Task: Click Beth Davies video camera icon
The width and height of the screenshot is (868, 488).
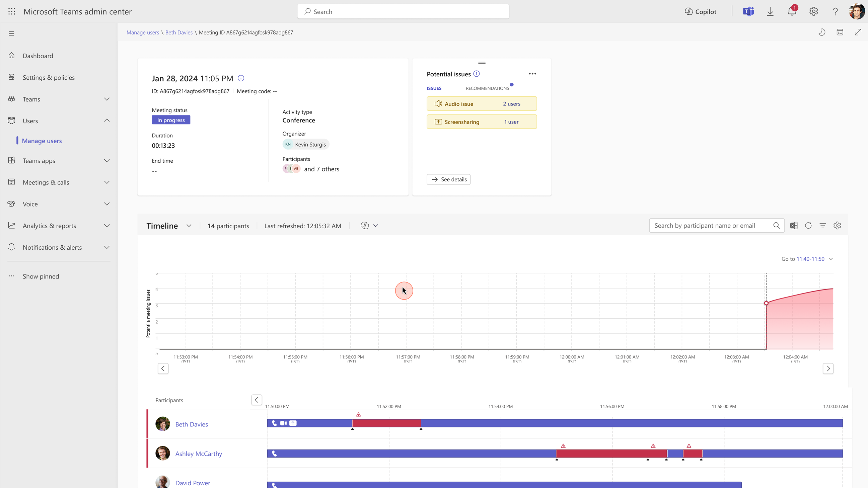Action: click(x=283, y=423)
